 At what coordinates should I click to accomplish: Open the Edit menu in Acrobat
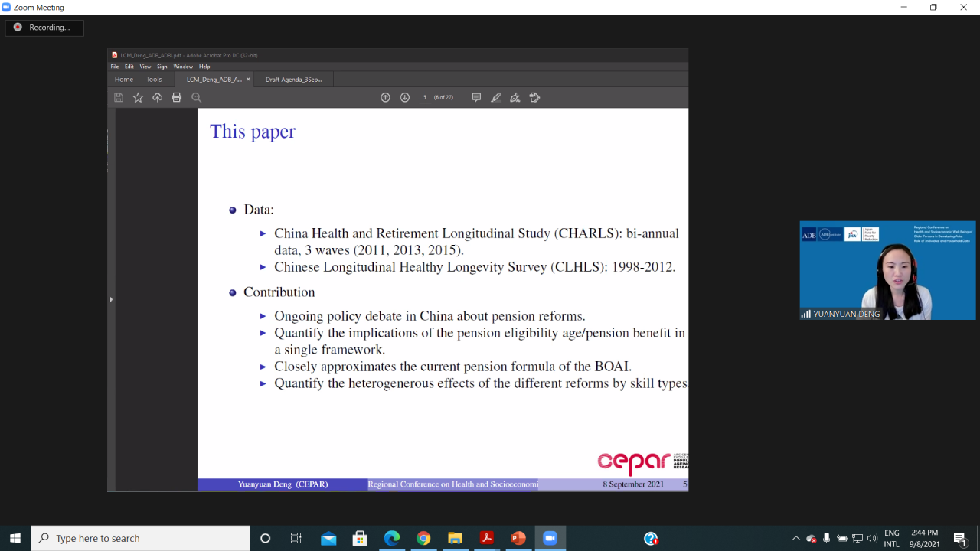(129, 67)
